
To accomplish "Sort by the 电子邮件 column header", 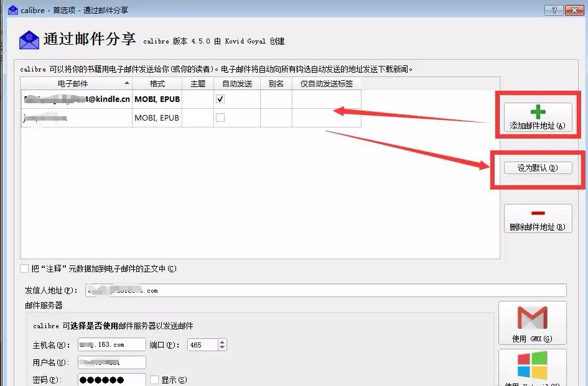I will click(77, 83).
